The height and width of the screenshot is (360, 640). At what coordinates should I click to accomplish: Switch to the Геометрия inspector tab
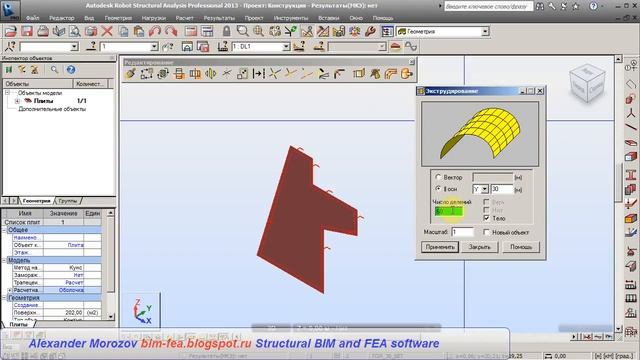36,201
